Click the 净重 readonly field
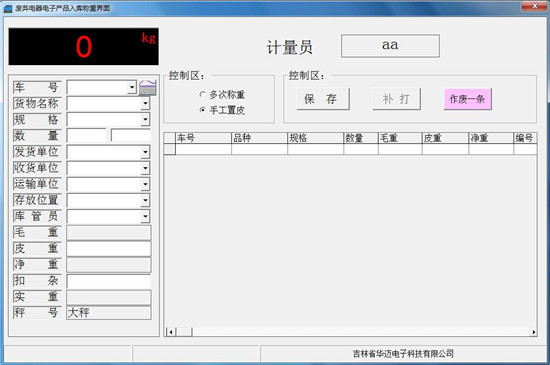 coord(109,265)
